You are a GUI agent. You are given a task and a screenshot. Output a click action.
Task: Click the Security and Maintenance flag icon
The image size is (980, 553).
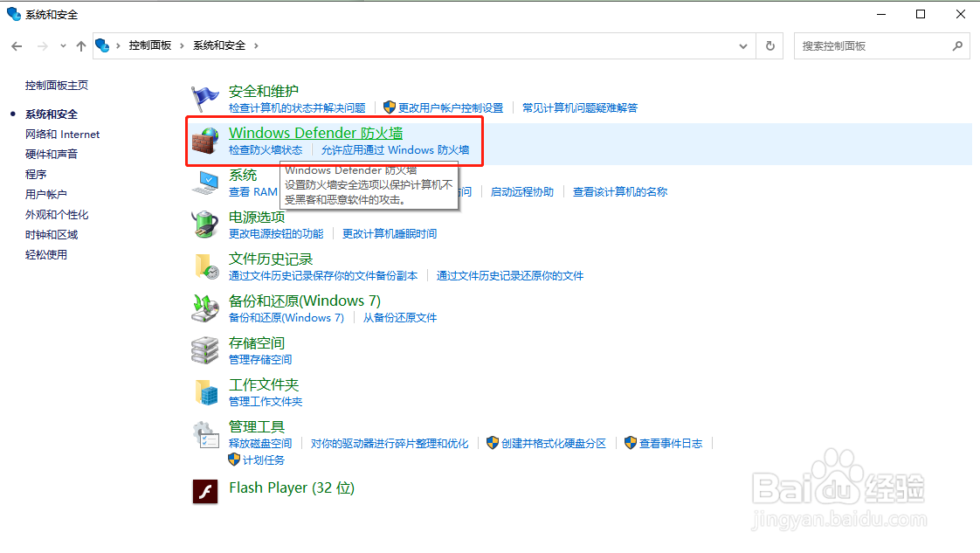click(205, 99)
